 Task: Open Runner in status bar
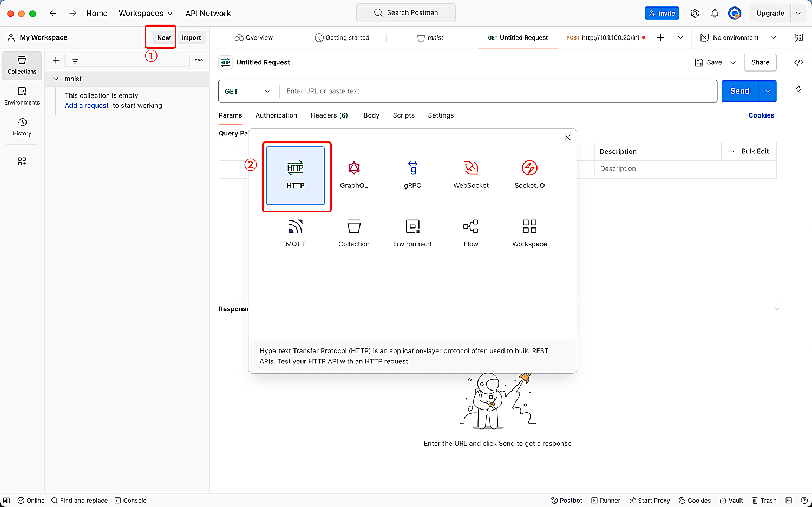click(x=606, y=500)
